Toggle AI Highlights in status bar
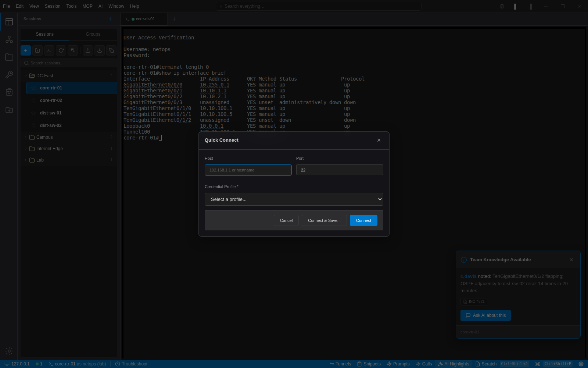Screen dimensions: 588x368 (x=453, y=364)
